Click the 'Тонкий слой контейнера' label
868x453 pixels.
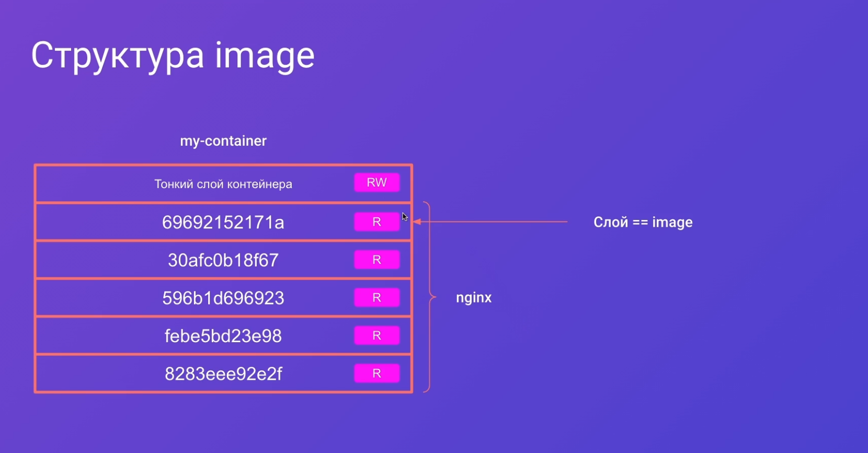click(x=223, y=184)
